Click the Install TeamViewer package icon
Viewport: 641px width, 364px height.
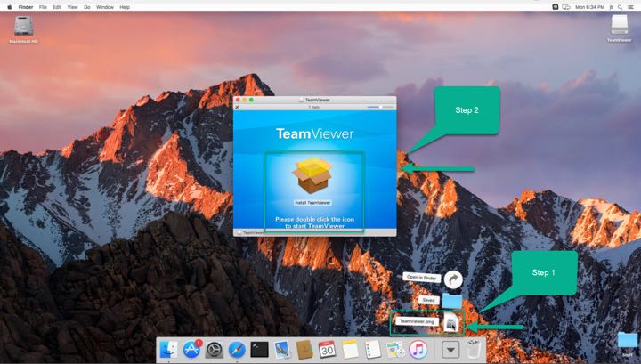tap(312, 175)
